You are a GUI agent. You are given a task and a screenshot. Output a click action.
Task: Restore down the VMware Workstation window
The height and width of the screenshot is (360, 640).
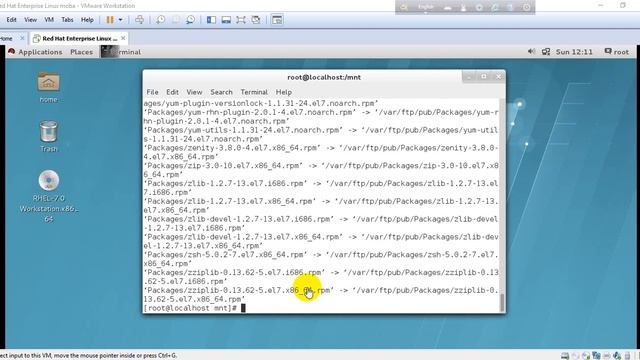click(x=623, y=6)
